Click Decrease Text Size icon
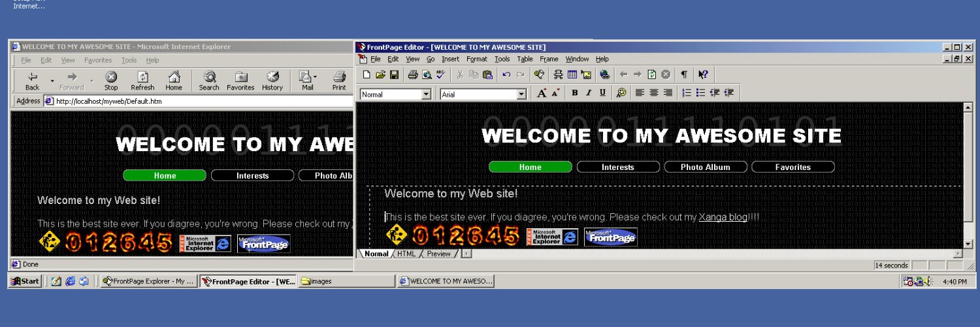Screen dimensions: 980x327 tap(555, 94)
